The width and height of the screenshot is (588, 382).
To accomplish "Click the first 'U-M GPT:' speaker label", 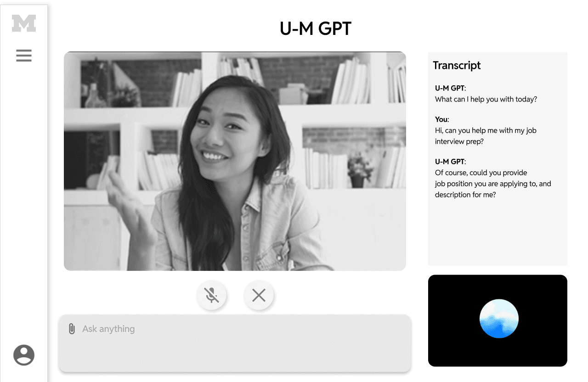I will point(450,88).
